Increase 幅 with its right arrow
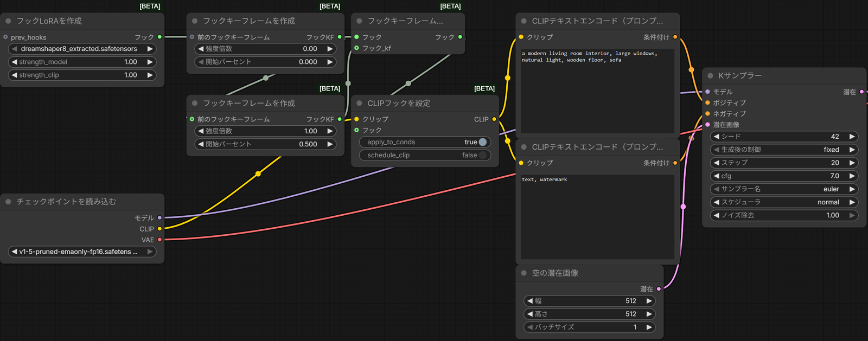The width and height of the screenshot is (868, 341). (649, 301)
